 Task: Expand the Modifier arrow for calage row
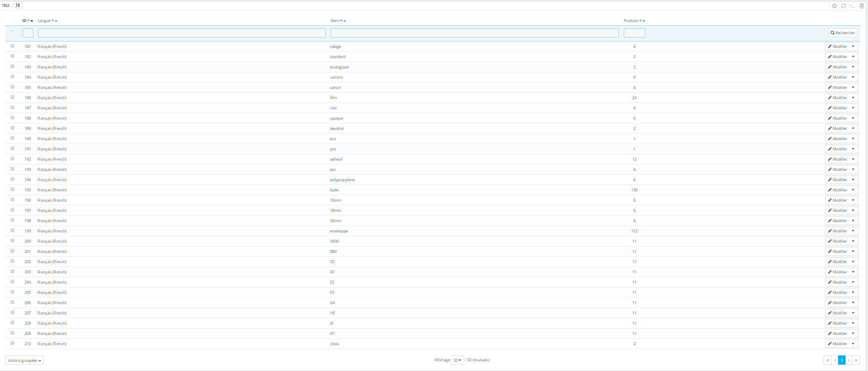pos(853,46)
